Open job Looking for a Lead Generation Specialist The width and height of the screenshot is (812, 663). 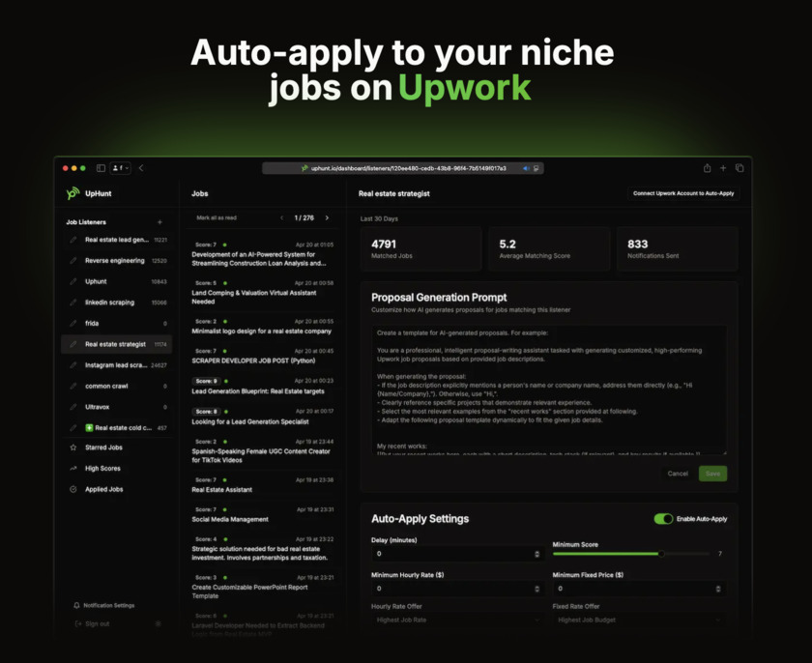[263, 417]
